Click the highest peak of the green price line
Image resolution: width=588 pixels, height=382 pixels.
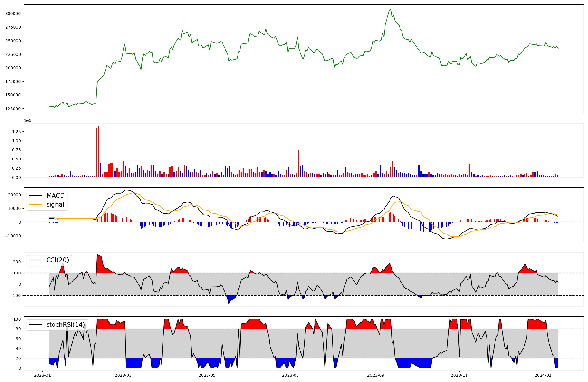pyautogui.click(x=390, y=9)
